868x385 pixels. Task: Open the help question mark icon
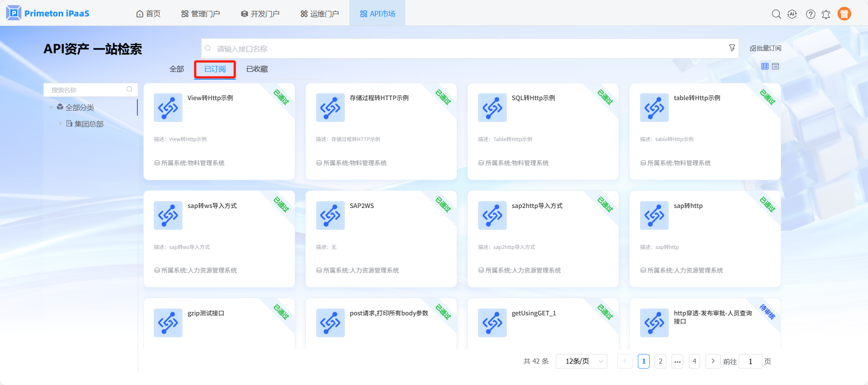(x=810, y=14)
